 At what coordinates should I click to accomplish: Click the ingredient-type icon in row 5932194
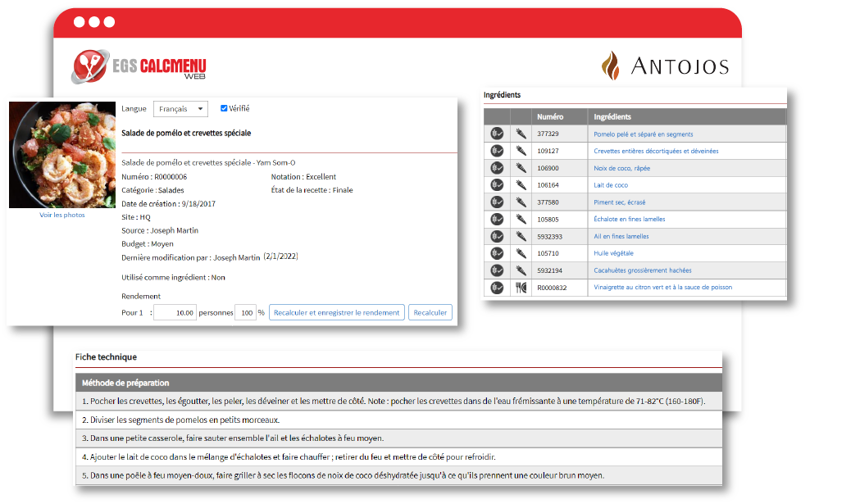click(521, 270)
